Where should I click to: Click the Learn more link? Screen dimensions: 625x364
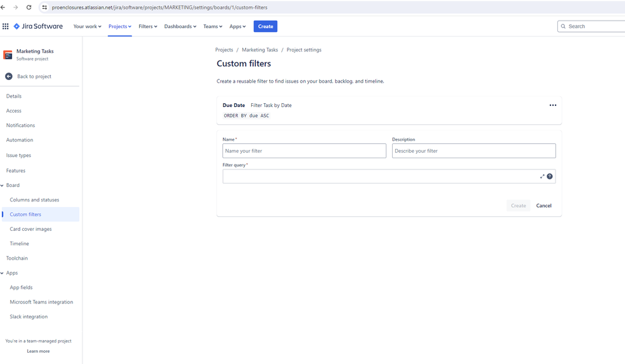38,351
